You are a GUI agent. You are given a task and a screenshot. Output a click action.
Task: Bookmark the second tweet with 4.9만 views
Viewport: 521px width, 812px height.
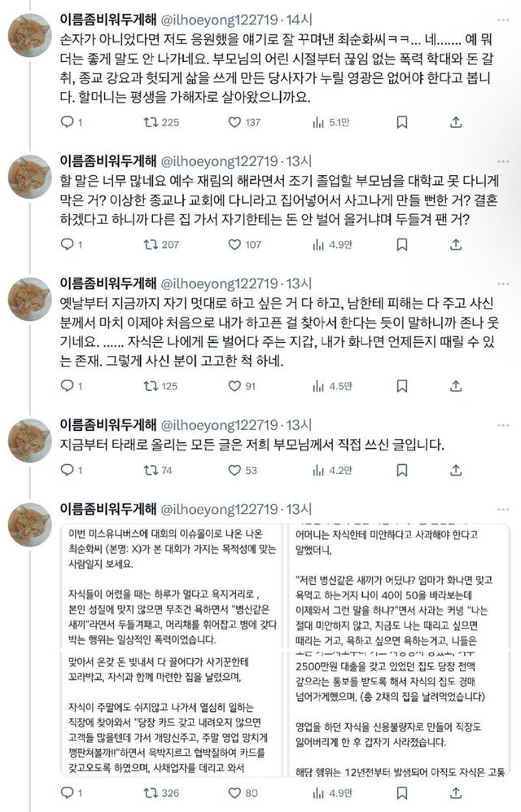coord(401,244)
